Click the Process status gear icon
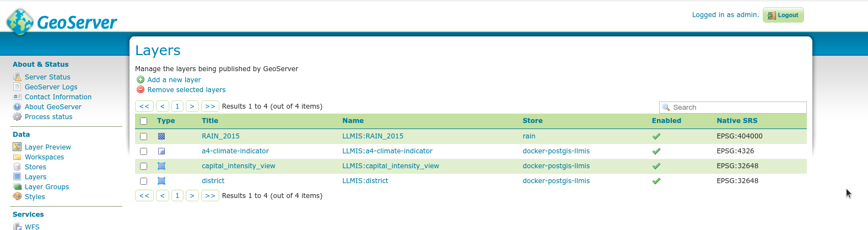This screenshot has height=230, width=868. [17, 117]
